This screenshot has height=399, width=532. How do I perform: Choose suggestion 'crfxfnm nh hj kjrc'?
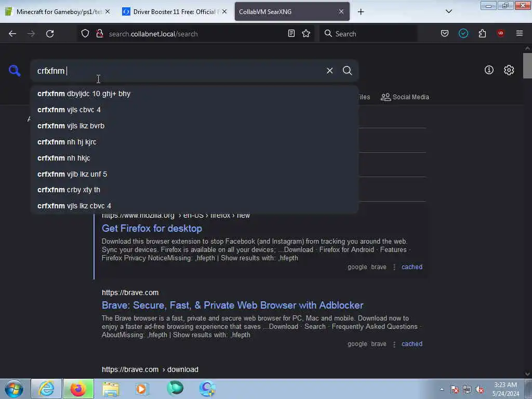(x=194, y=142)
